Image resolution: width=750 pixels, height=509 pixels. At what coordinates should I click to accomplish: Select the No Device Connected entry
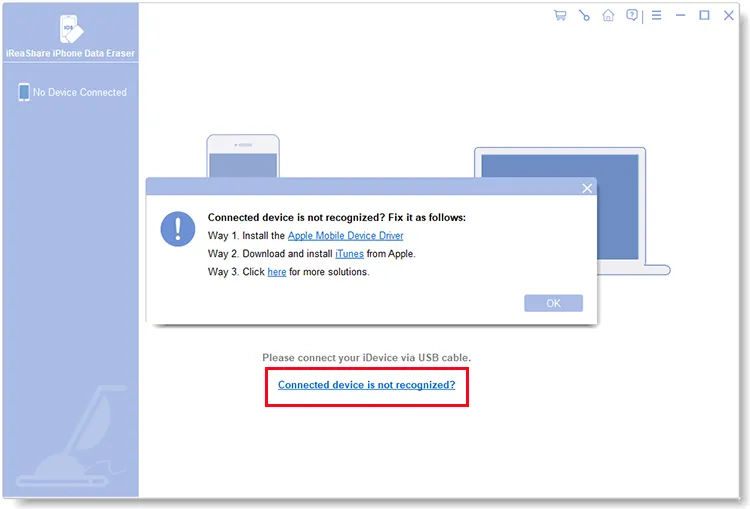(73, 92)
